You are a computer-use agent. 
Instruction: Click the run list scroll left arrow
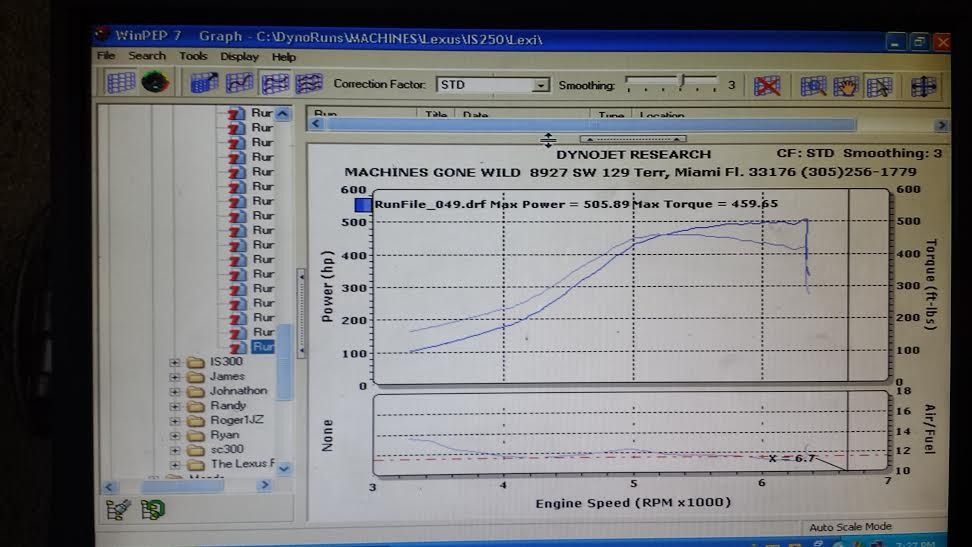click(316, 123)
